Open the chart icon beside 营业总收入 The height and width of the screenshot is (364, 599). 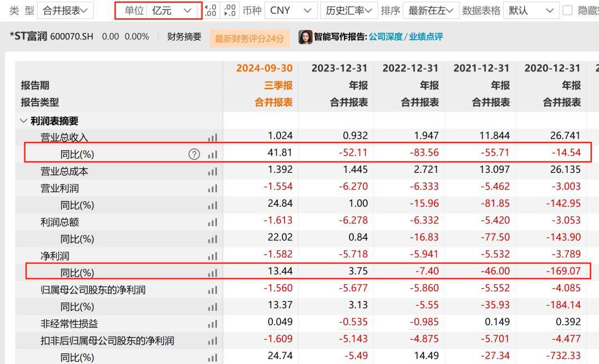tap(212, 137)
